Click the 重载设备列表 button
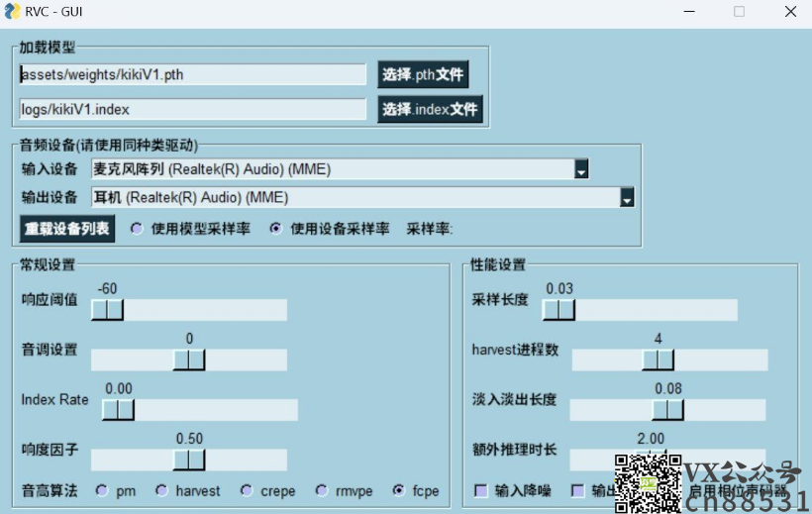812x514 pixels. tap(67, 229)
